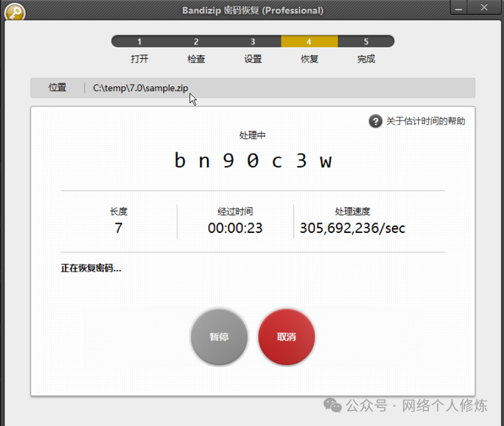Click the elapsed time value 00:00:23

[235, 228]
